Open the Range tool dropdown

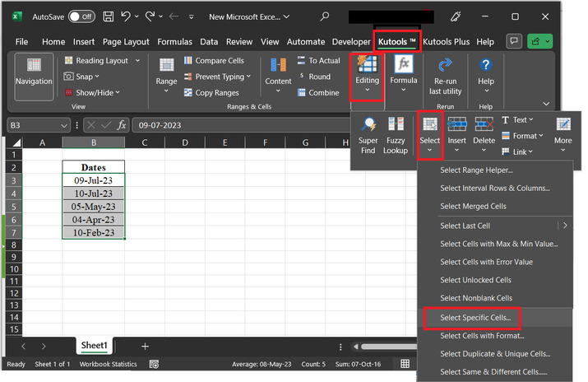coord(166,77)
